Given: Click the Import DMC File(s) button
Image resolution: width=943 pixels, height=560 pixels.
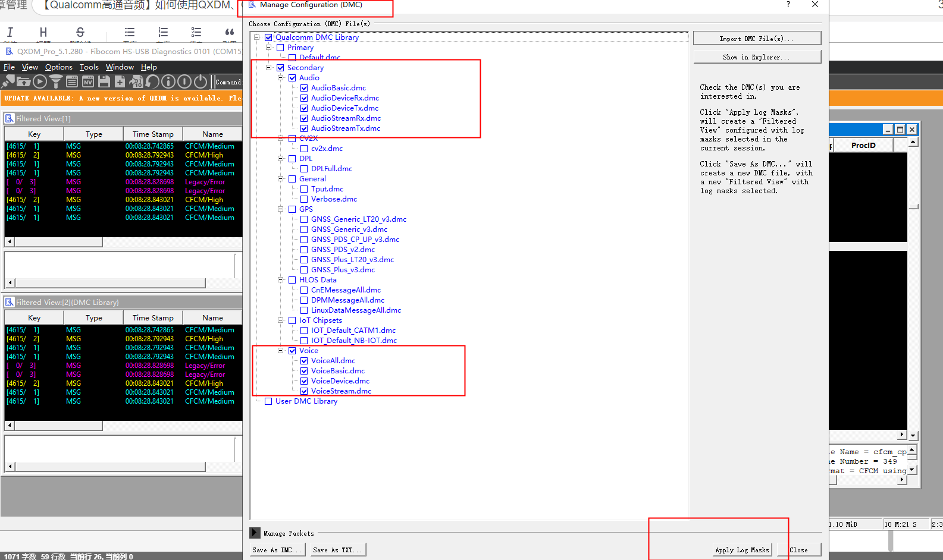Looking at the screenshot, I should click(757, 39).
